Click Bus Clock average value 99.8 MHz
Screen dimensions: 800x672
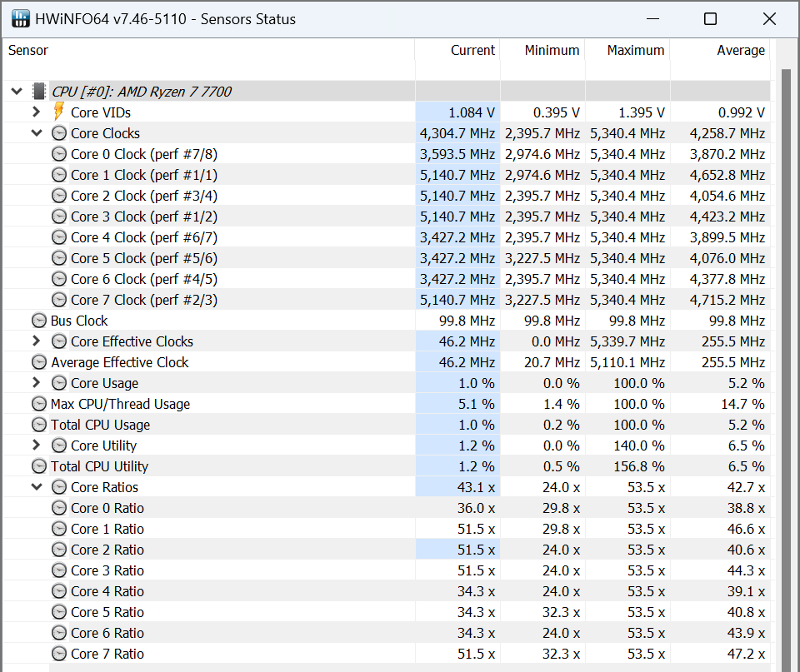[x=737, y=321]
